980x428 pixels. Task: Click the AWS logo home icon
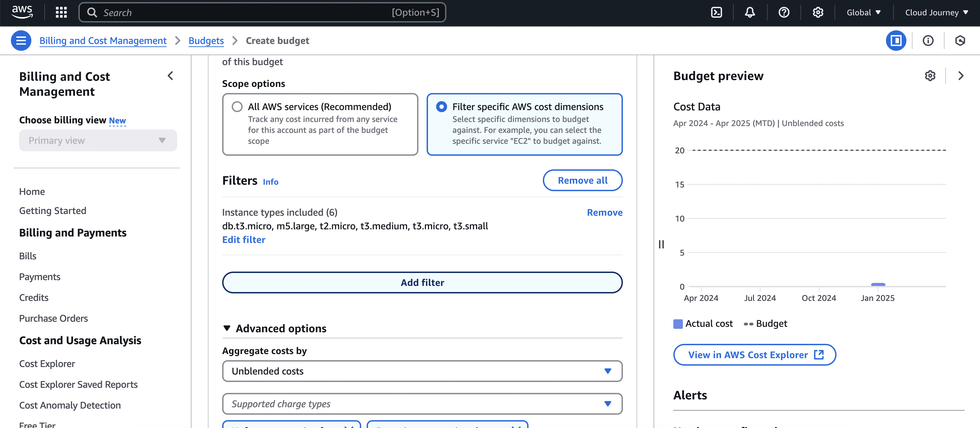(x=22, y=12)
